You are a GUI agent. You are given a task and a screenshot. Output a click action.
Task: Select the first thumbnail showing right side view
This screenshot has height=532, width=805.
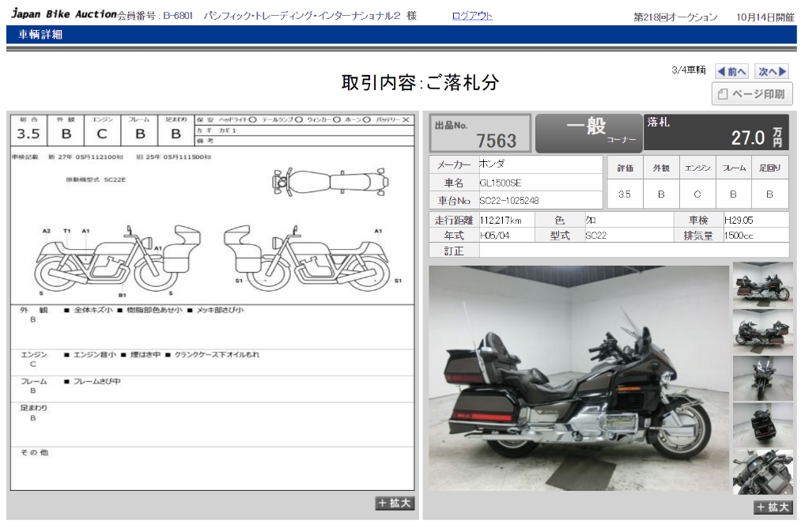[763, 285]
